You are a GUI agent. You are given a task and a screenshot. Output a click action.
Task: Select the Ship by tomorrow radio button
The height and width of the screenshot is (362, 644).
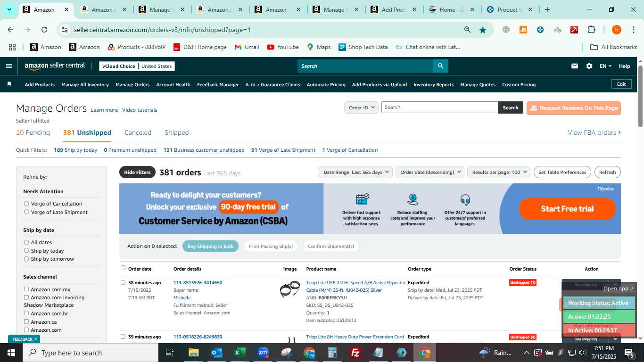pyautogui.click(x=26, y=259)
